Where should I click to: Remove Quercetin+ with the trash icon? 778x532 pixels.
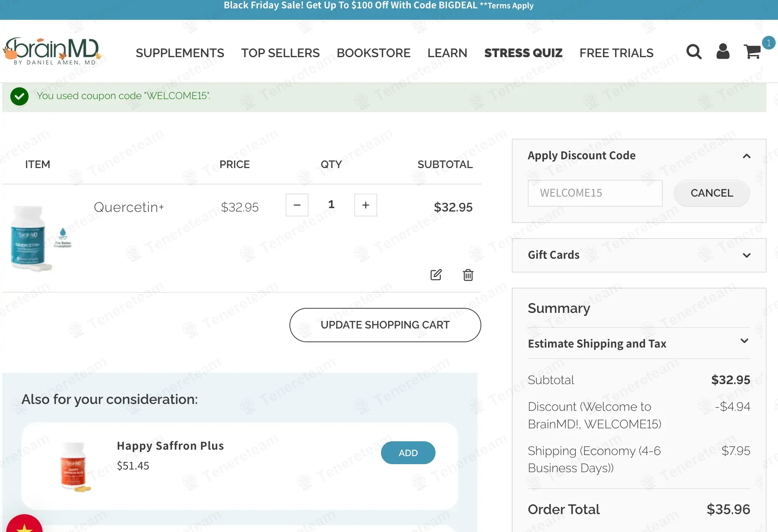[468, 275]
